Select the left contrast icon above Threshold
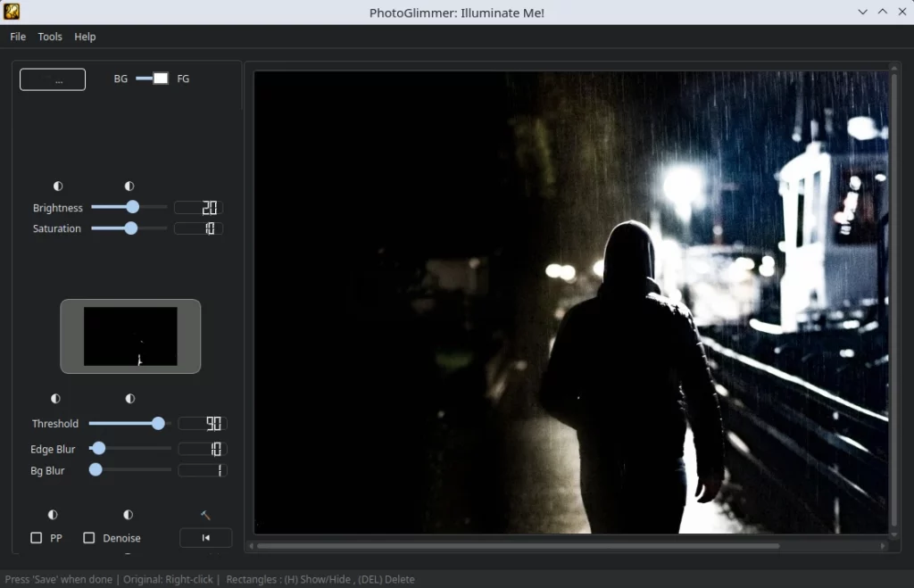This screenshot has width=914, height=588. point(55,399)
